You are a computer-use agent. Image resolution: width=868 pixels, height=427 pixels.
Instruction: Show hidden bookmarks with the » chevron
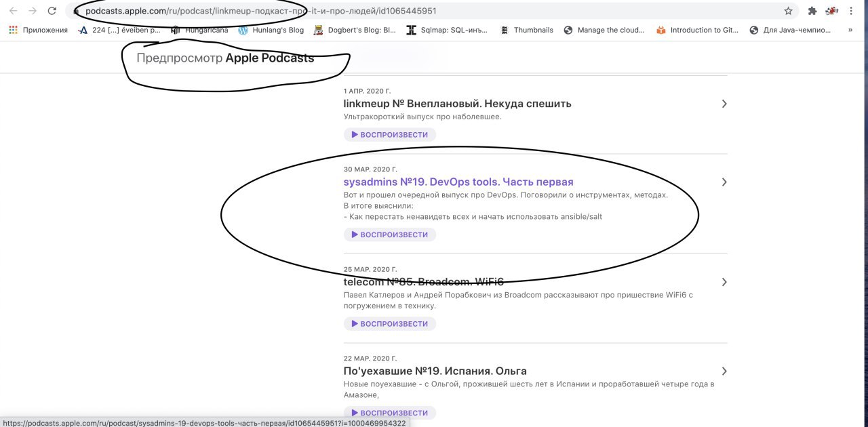(850, 30)
